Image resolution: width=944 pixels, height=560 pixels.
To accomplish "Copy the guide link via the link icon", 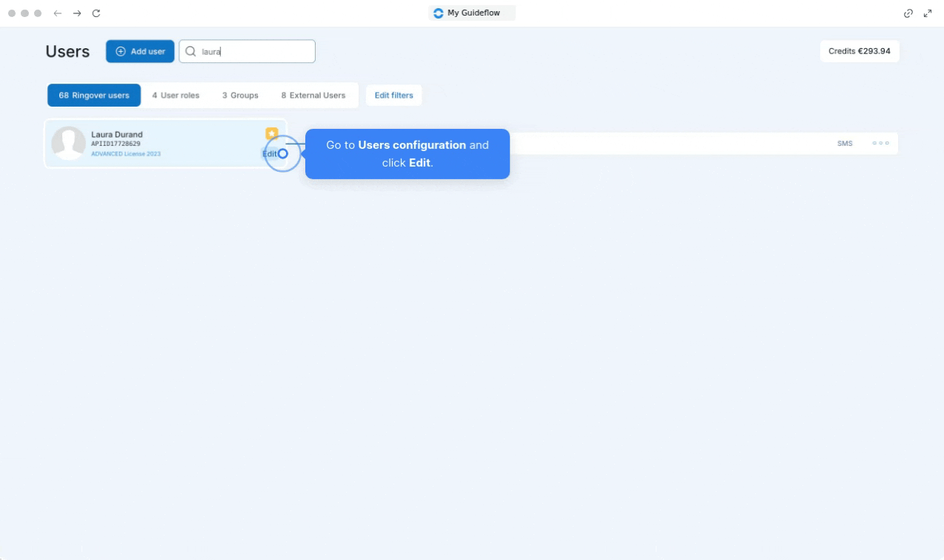I will [908, 13].
